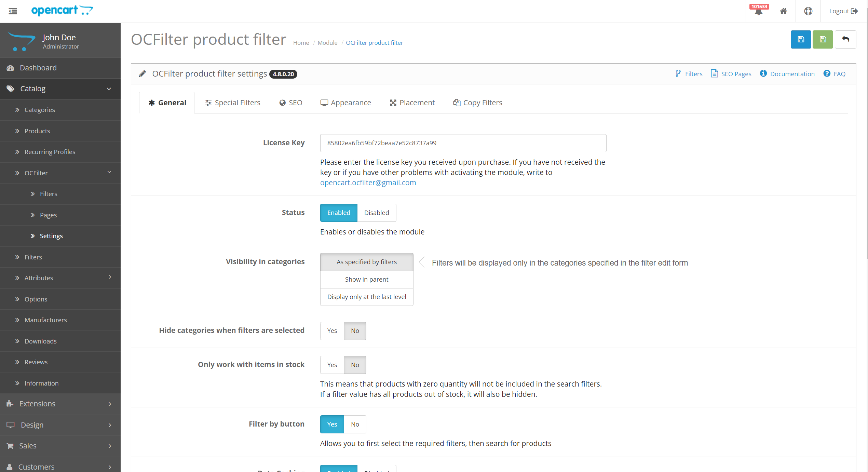This screenshot has width=868, height=472.
Task: Click the back arrow icon button
Action: pos(845,39)
